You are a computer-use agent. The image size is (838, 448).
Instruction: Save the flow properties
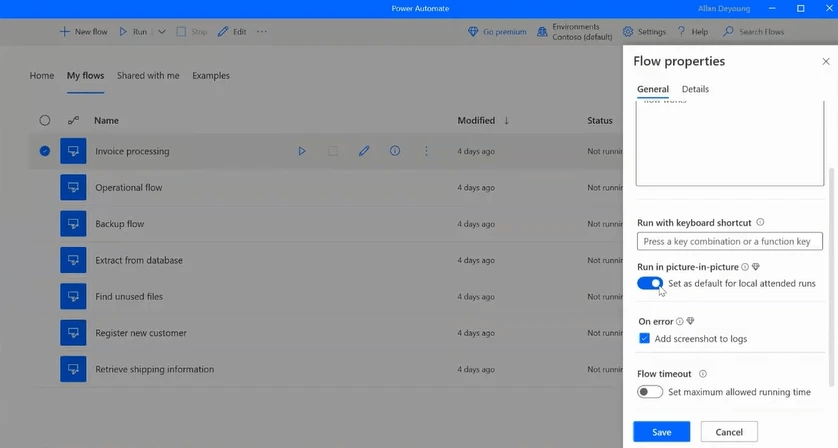[x=662, y=432]
